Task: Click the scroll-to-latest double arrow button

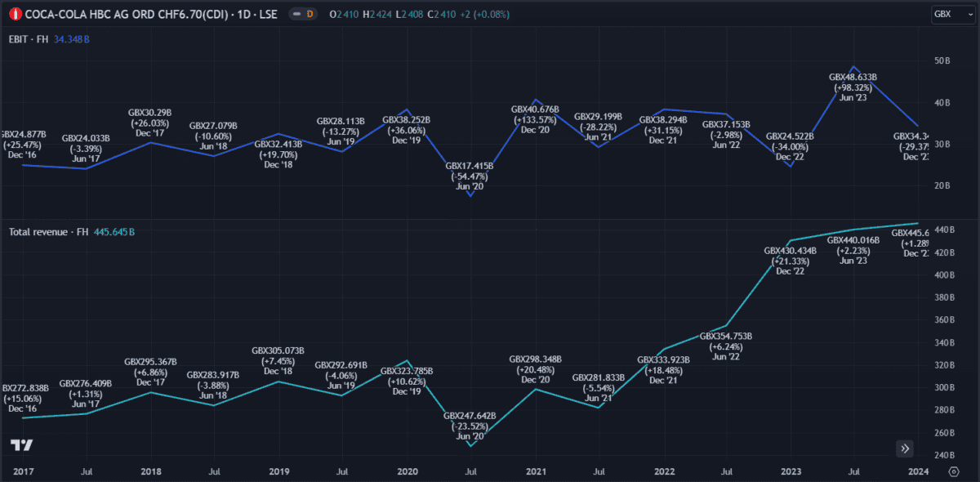Action: click(904, 448)
